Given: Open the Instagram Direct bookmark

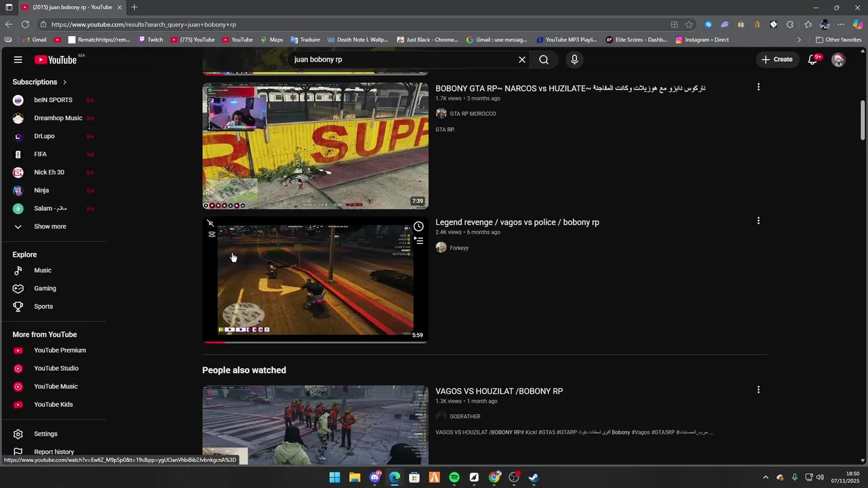Looking at the screenshot, I should pos(702,40).
